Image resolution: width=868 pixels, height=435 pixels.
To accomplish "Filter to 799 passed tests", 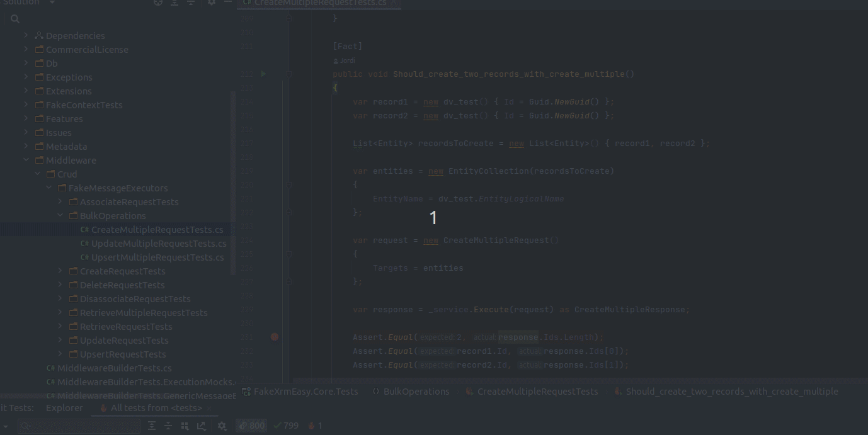I will [x=285, y=426].
